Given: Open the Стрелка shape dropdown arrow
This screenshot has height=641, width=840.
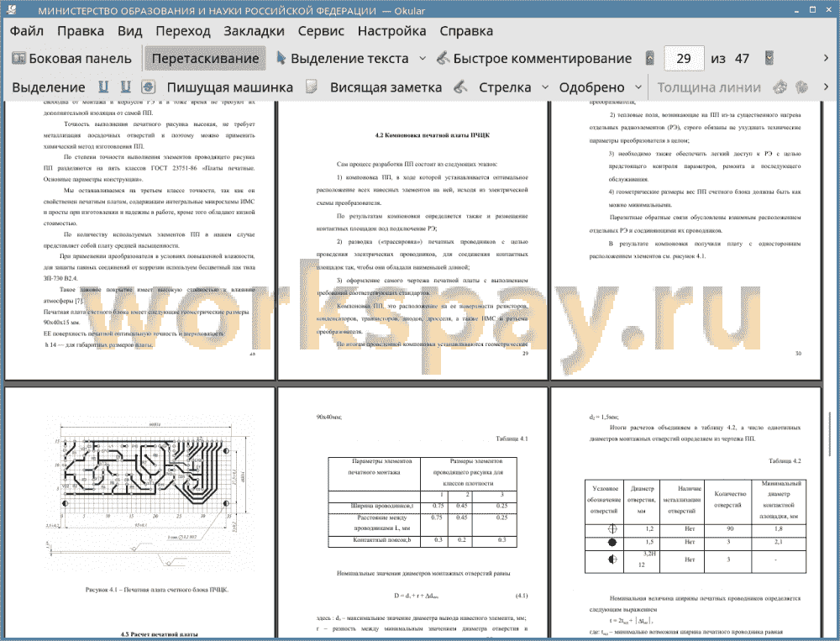Looking at the screenshot, I should click(545, 87).
